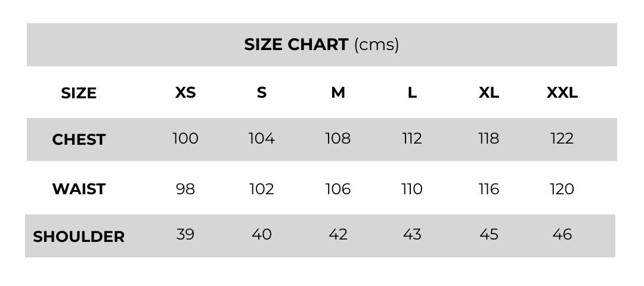644x286 pixels.
Task: Click chest value 100 for XS
Action: [185, 139]
